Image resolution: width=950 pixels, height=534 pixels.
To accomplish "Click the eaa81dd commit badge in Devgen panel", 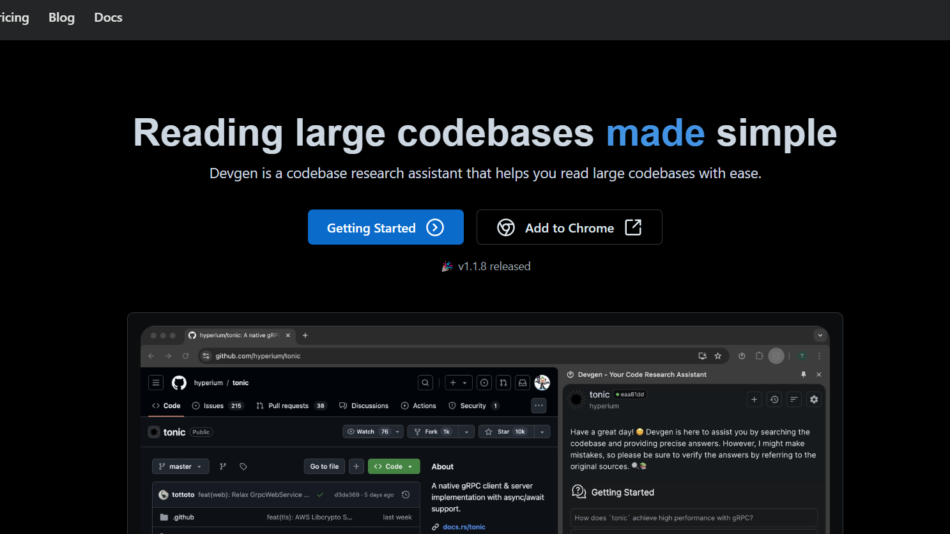I will click(630, 394).
